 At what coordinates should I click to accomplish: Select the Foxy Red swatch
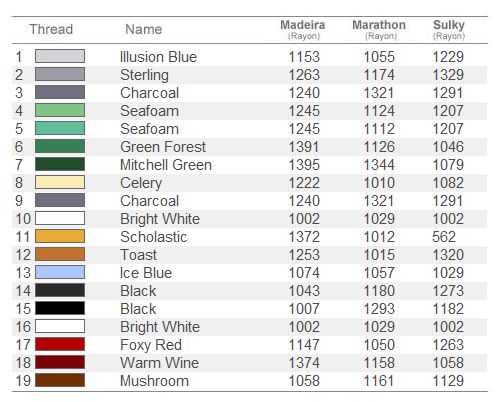point(60,344)
